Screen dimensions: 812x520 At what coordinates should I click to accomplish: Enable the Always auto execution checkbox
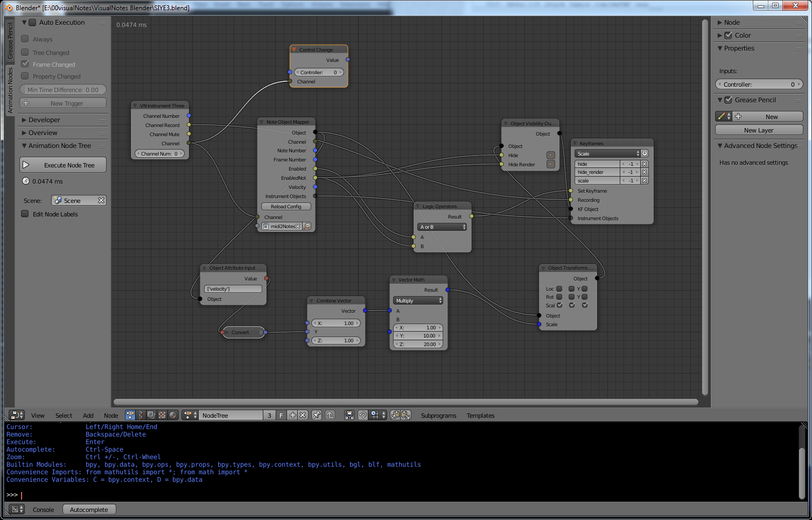point(25,39)
